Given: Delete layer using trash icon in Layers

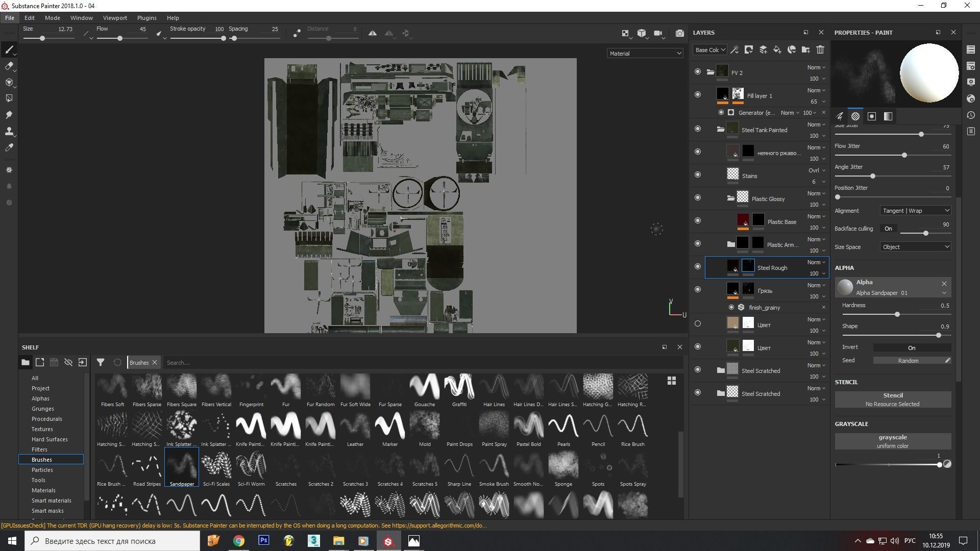Looking at the screenshot, I should [820, 50].
